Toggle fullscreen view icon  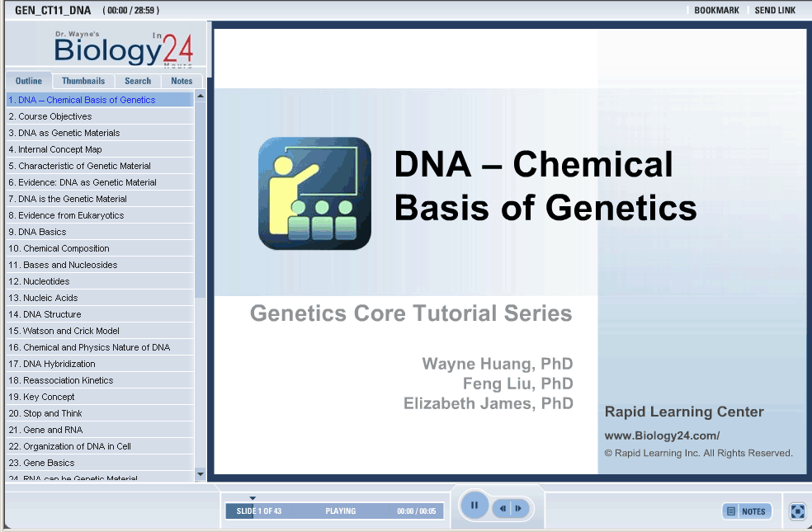[x=797, y=511]
